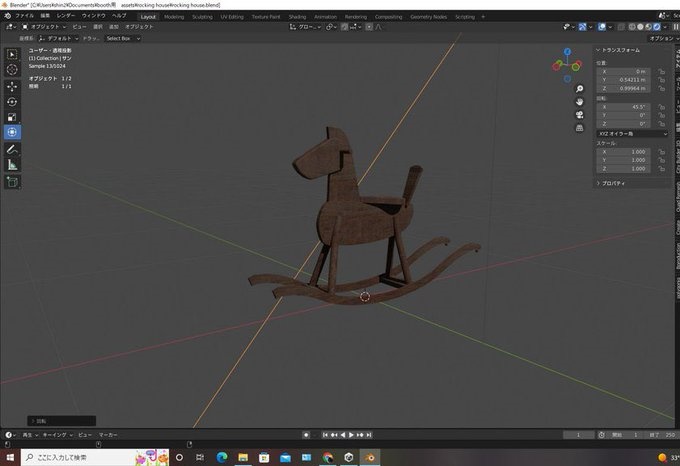
Task: Toggle the camera view icon
Action: click(x=579, y=115)
